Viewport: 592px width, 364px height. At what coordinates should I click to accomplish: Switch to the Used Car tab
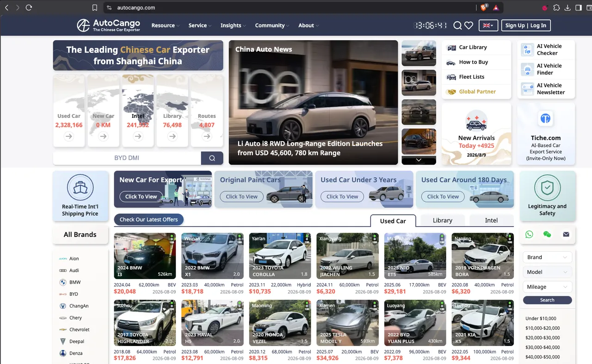pyautogui.click(x=393, y=221)
